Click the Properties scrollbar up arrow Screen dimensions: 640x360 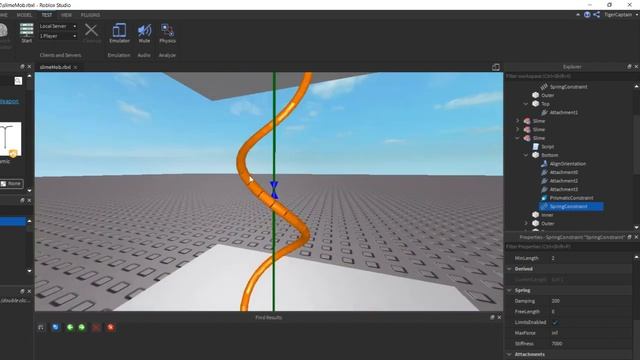636,257
